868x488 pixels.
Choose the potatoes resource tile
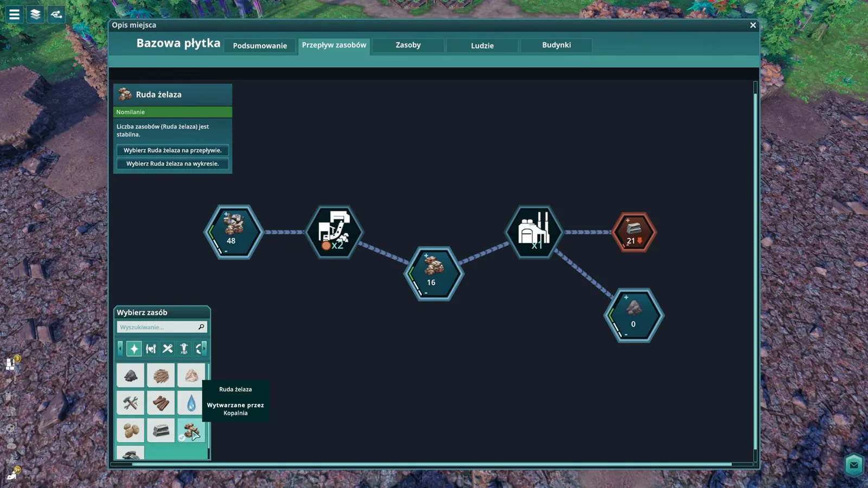click(130, 431)
